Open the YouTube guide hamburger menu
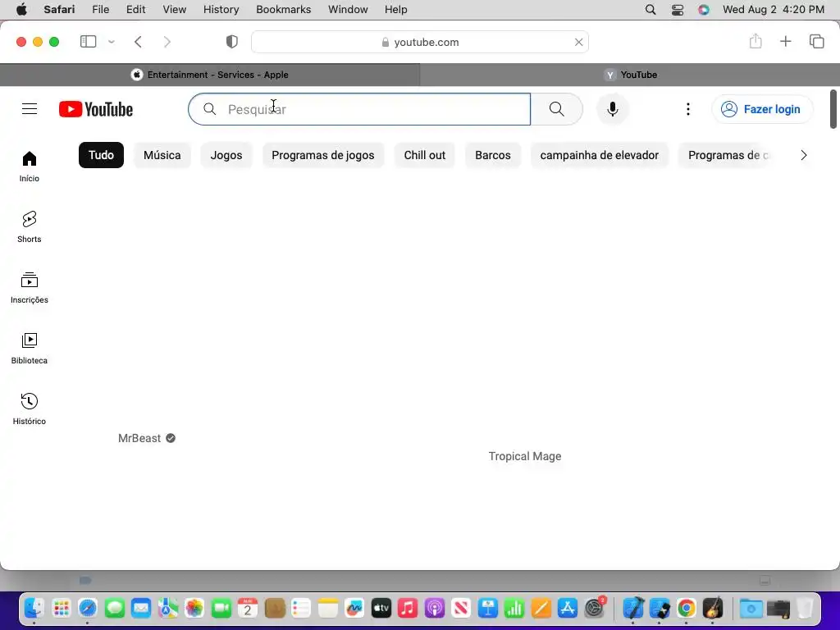Viewport: 840px width, 630px height. click(30, 109)
